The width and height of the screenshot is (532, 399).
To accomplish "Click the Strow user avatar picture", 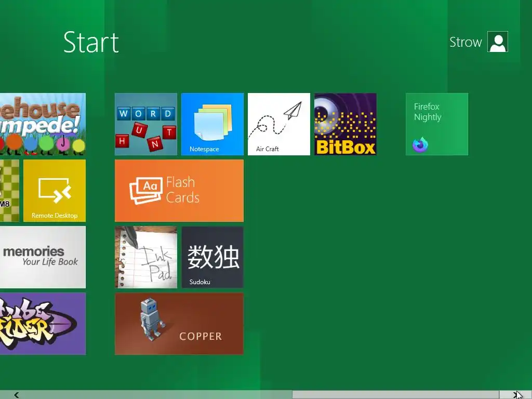I will (498, 42).
